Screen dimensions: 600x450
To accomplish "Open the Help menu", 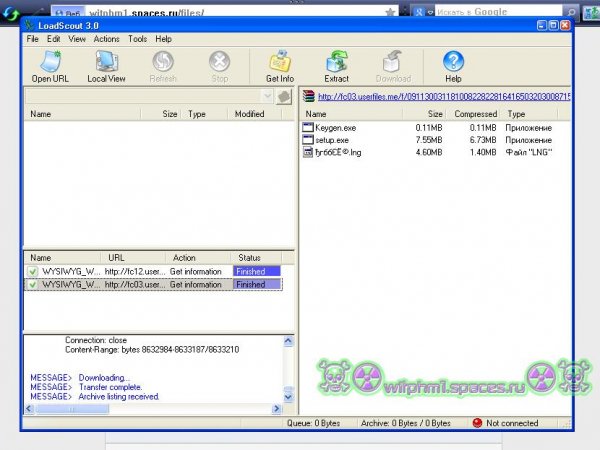I will 163,39.
